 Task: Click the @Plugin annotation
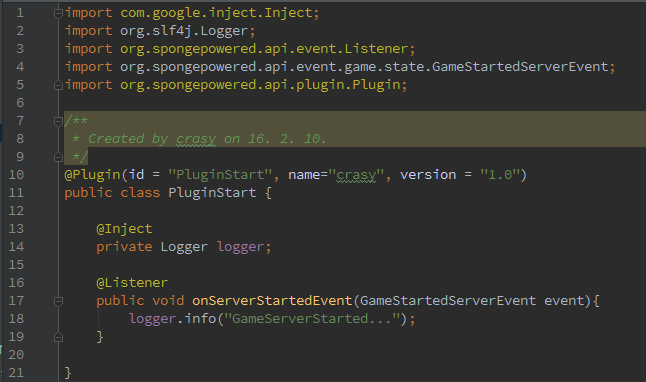92,175
